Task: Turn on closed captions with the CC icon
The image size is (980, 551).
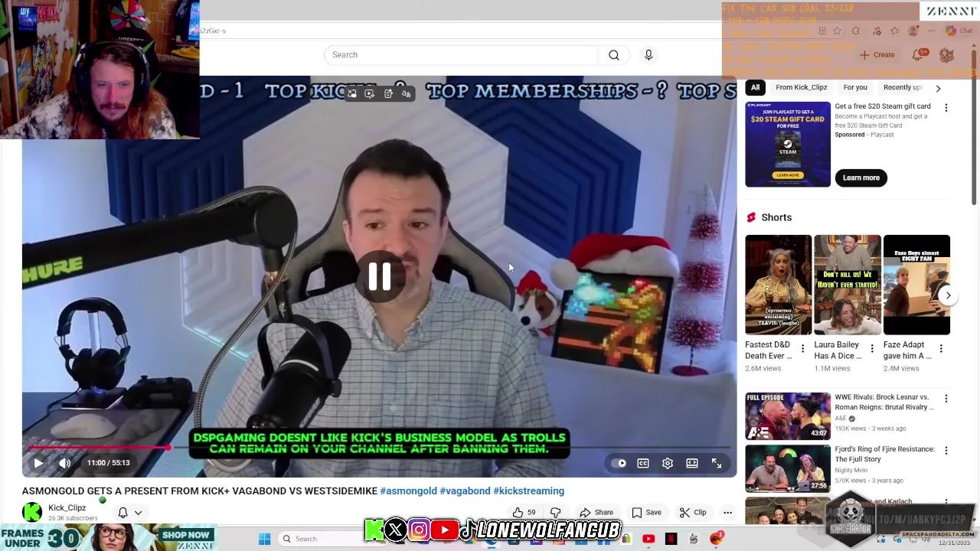Action: coord(643,463)
